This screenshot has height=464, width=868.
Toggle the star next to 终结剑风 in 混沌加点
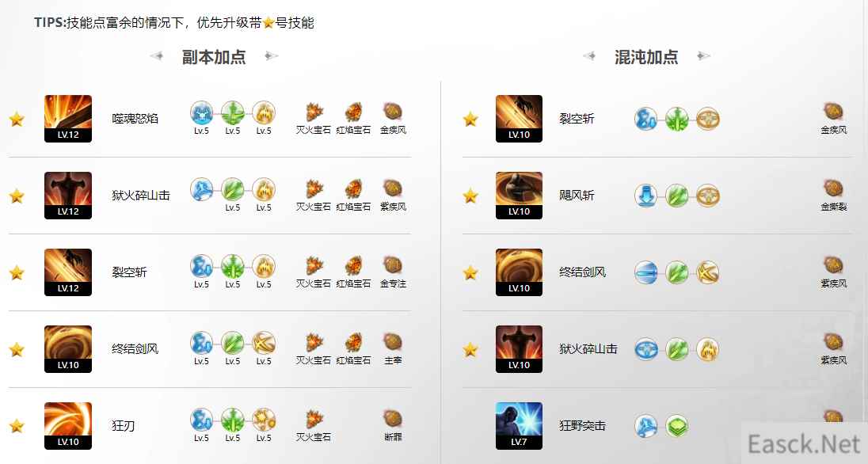[x=470, y=272]
